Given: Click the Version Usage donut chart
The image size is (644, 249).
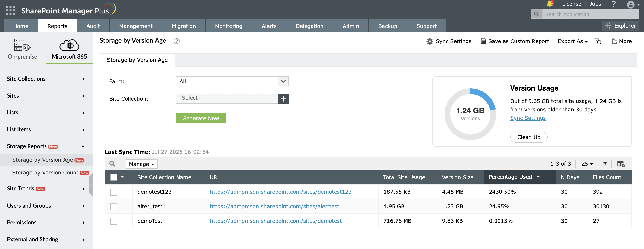Looking at the screenshot, I should (470, 114).
